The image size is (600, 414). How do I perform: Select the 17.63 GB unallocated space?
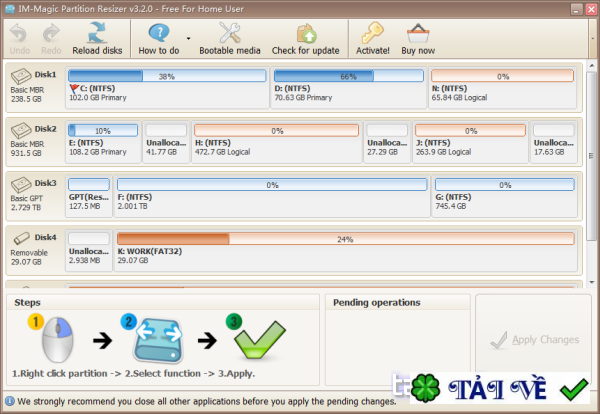(x=554, y=142)
